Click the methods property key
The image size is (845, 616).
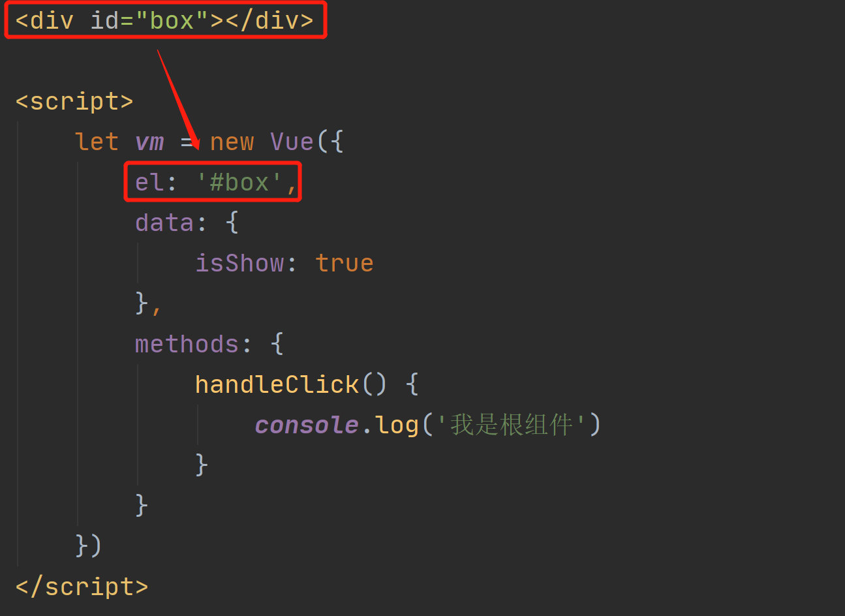(x=187, y=345)
